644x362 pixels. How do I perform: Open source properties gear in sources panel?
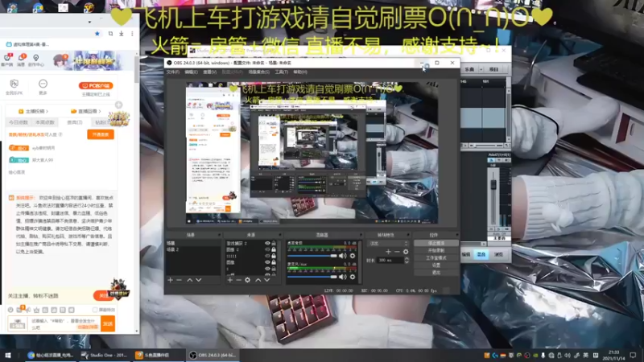click(248, 280)
